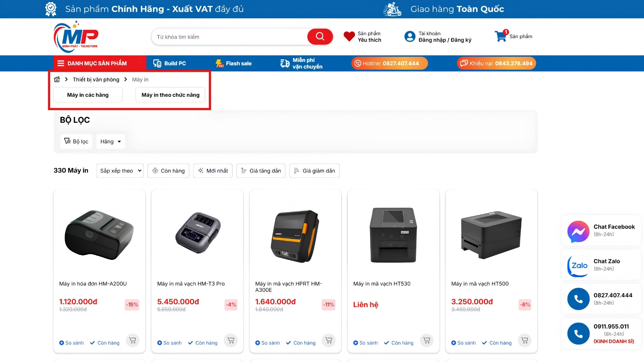Click the Khiếu nại 0843.278.494 button
The width and height of the screenshot is (644, 362).
[496, 63]
